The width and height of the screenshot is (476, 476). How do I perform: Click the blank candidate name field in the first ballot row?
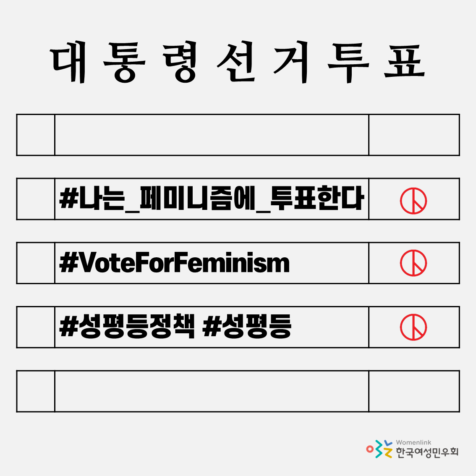coord(212,135)
